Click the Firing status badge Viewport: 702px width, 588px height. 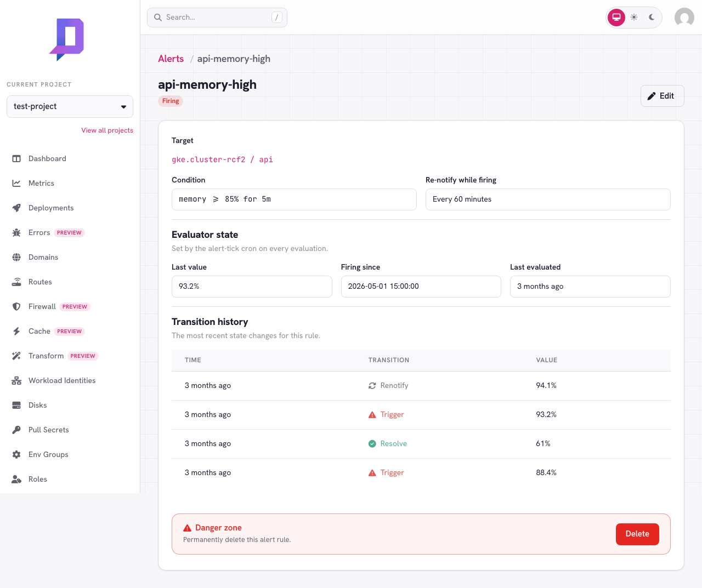171,101
